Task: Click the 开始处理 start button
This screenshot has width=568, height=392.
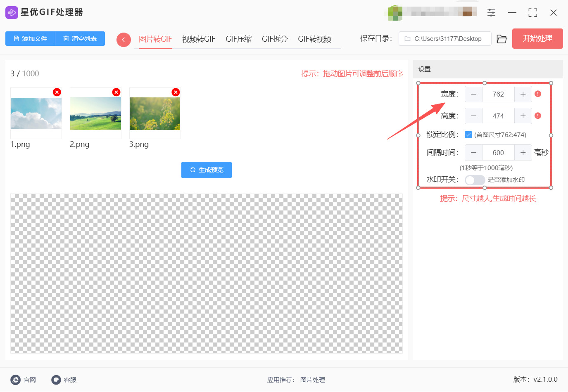Action: pyautogui.click(x=537, y=38)
